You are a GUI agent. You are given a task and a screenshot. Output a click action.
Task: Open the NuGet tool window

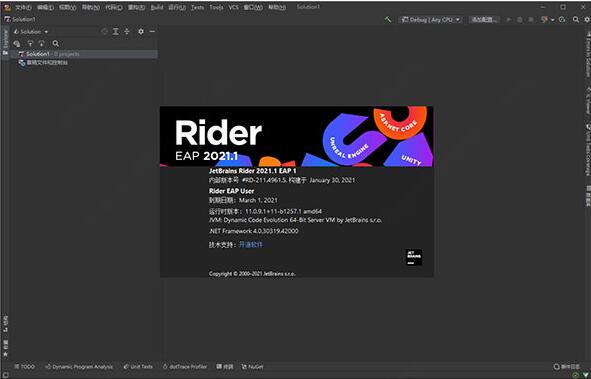[x=252, y=367]
